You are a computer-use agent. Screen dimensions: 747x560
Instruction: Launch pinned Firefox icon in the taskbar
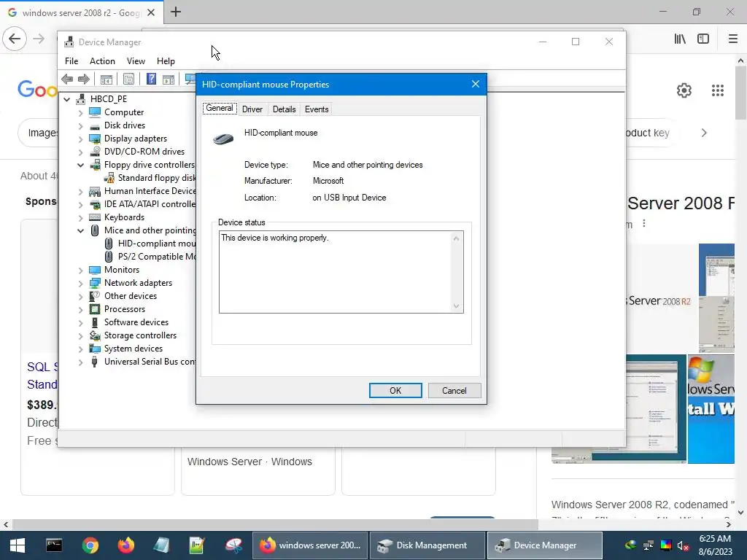pyautogui.click(x=125, y=545)
